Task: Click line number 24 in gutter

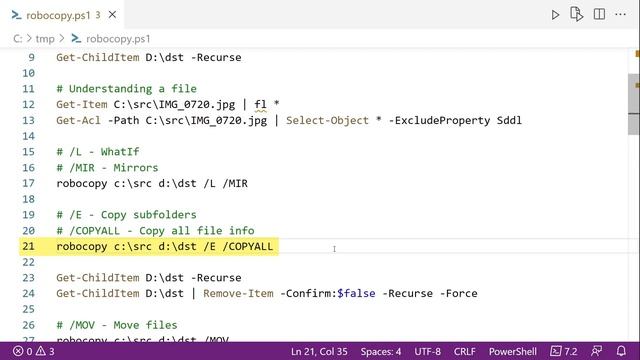Action: pyautogui.click(x=29, y=293)
